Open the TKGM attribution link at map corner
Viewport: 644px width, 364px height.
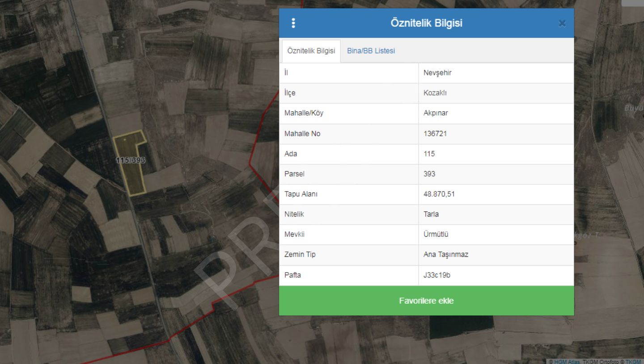click(x=633, y=361)
